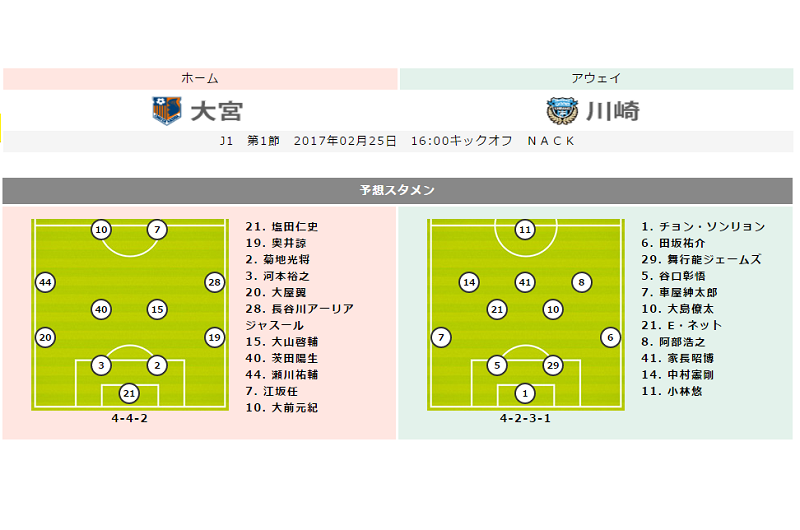The height and width of the screenshot is (530, 800).
Task: Select player 29 defender marker on Kawasaki pitch
Action: (x=553, y=365)
